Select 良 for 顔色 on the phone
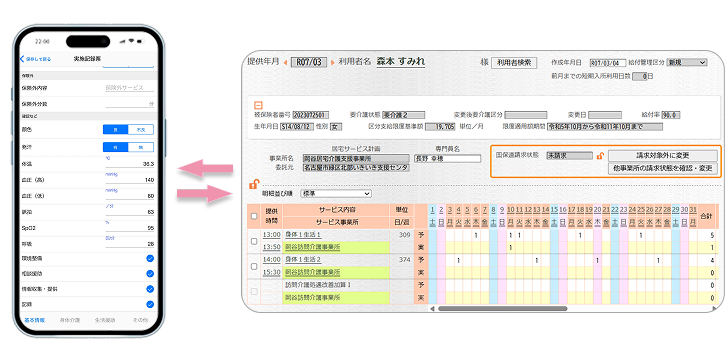This screenshot has width=725, height=363. coord(116,129)
